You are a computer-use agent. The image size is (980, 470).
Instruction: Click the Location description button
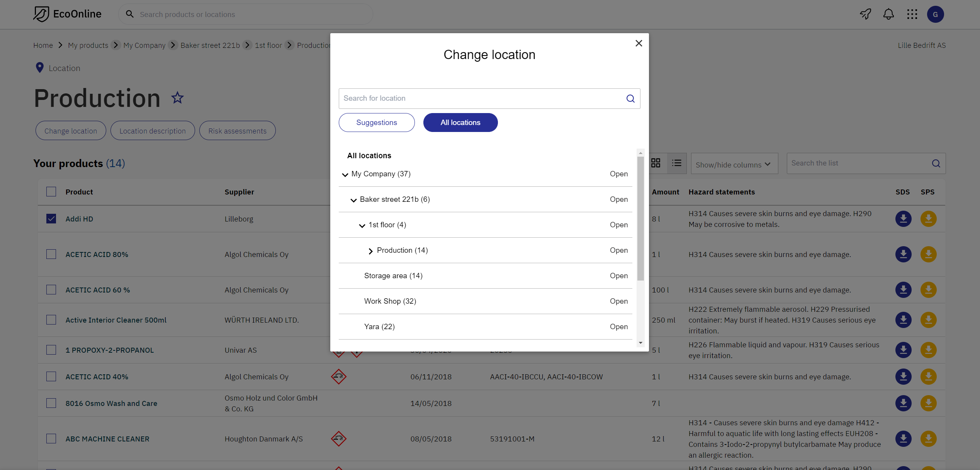(x=153, y=131)
